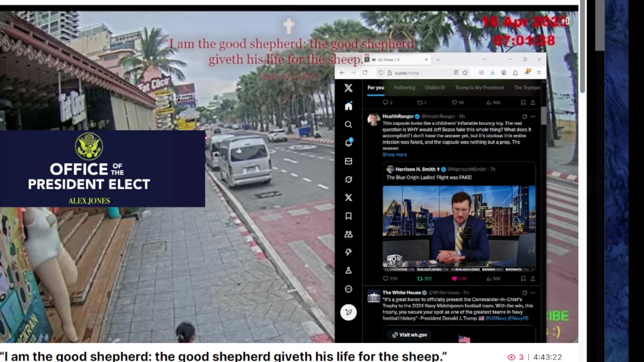
Task: Bookmark page with the star icon
Action: point(465,72)
